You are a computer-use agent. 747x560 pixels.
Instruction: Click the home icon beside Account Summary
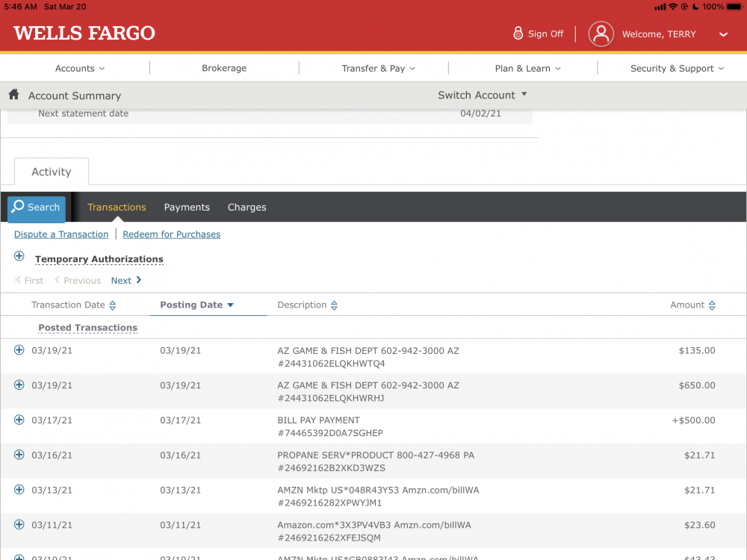coord(13,94)
